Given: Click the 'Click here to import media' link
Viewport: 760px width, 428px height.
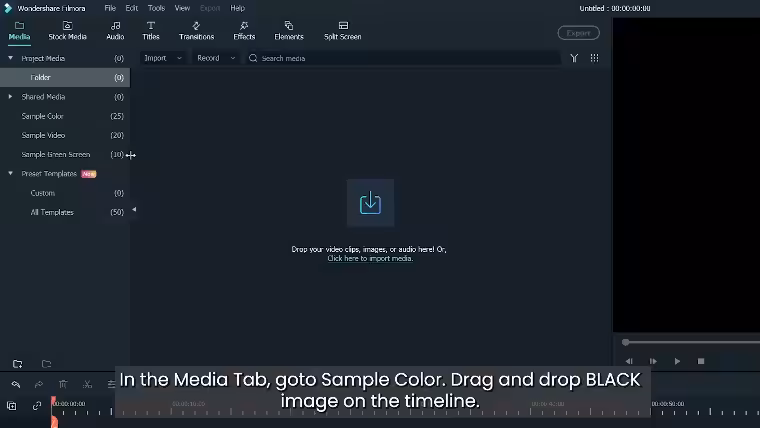Looking at the screenshot, I should [x=370, y=258].
